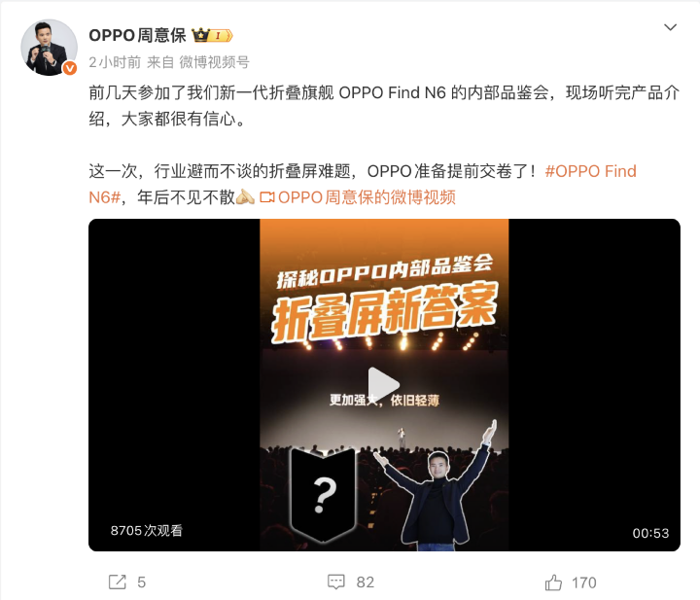Click the 170 likes count
Screen dimensions: 700x600
pyautogui.click(x=584, y=582)
